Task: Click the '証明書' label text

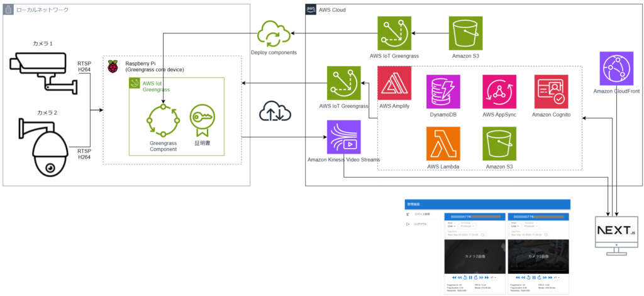Action: pos(202,143)
